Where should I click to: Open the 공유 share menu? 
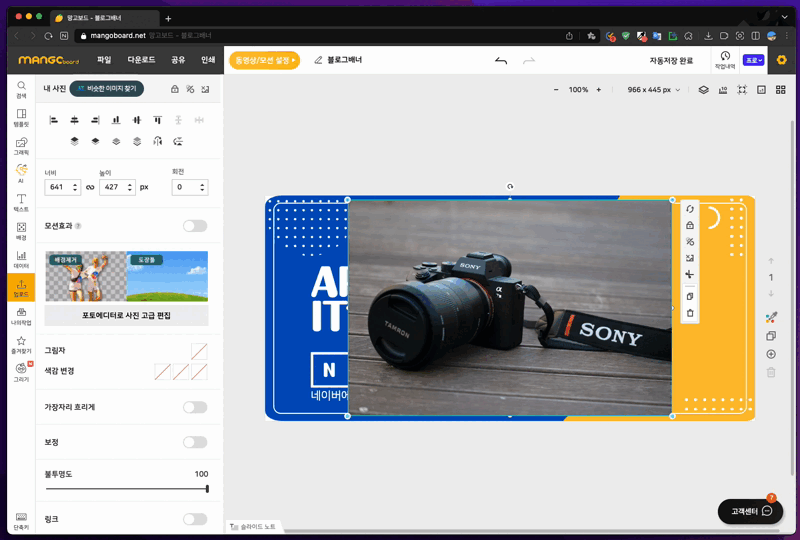tap(178, 60)
